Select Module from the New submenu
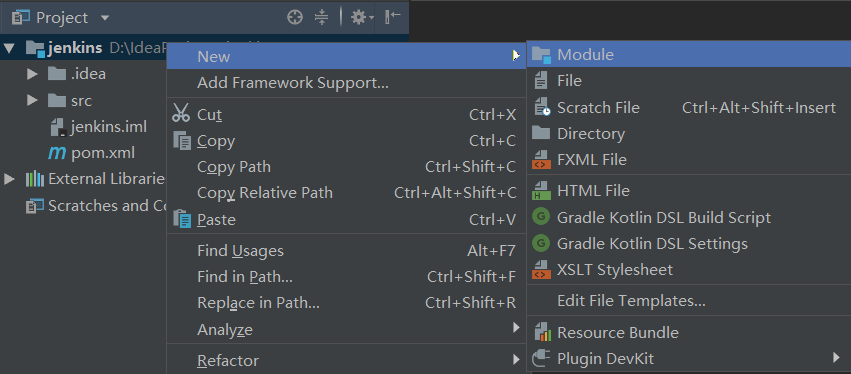Viewport: 851px width, 374px height. pos(689,55)
